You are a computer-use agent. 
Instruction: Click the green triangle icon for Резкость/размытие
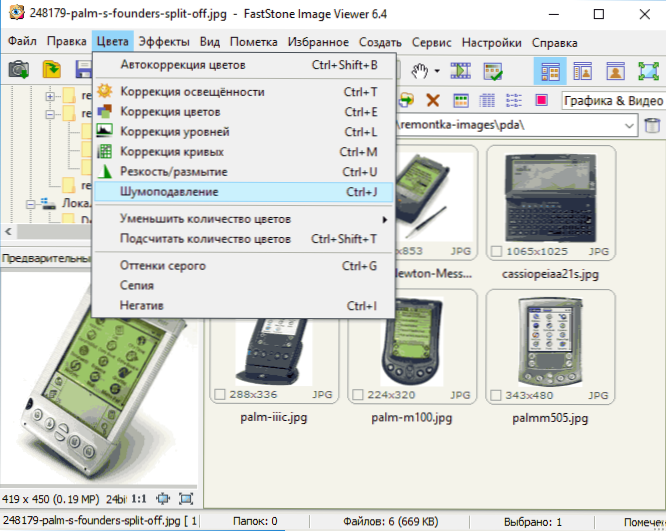click(x=104, y=171)
